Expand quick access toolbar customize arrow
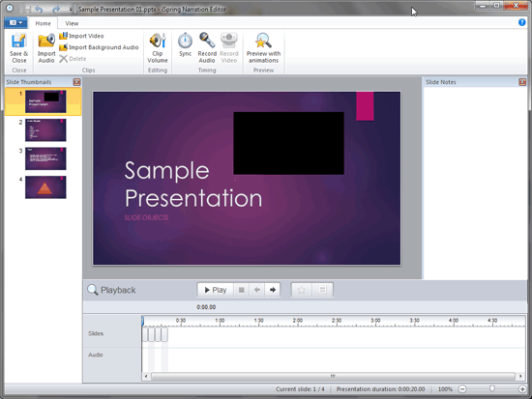This screenshot has width=532, height=399. 71,10
